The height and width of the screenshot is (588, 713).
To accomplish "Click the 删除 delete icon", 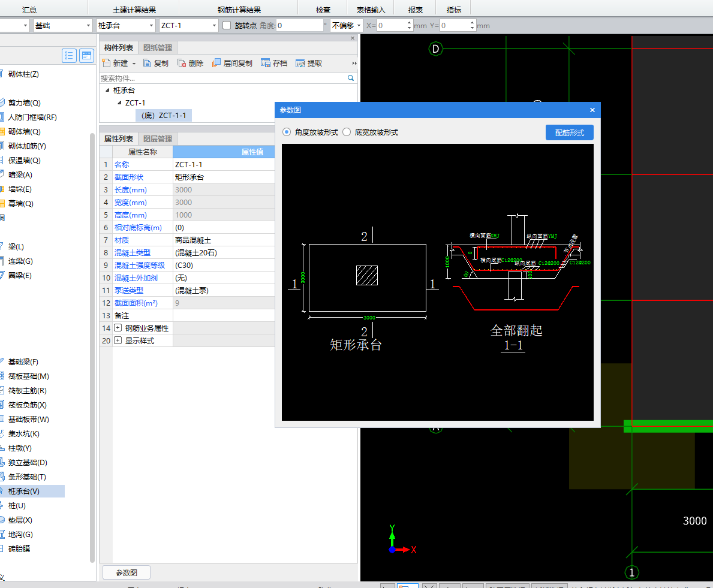I will pos(182,63).
